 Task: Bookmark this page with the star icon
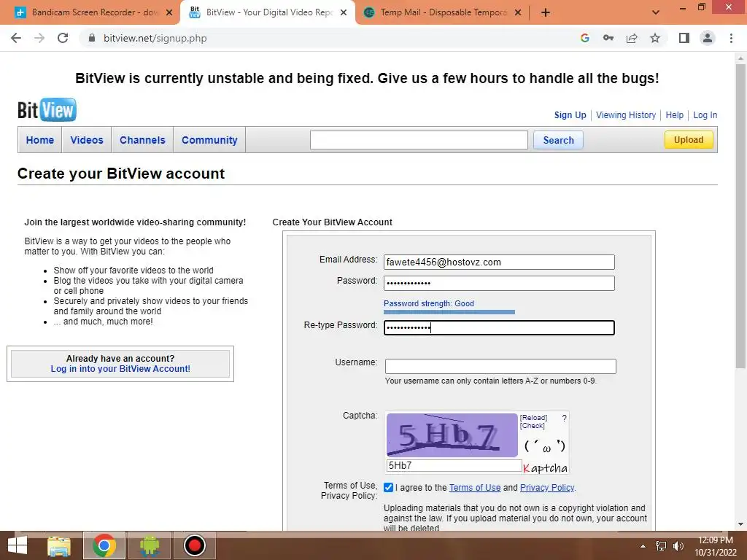655,38
